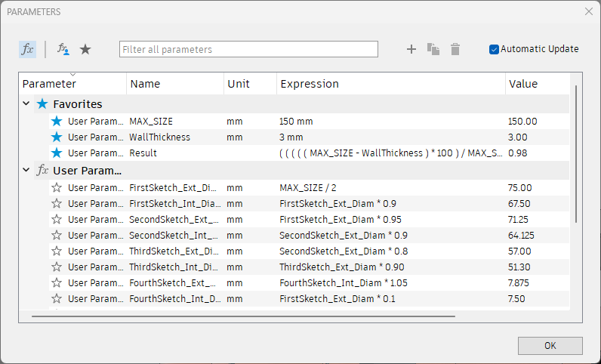The image size is (601, 364).
Task: Sort by the Parameter column header
Action: tap(50, 84)
